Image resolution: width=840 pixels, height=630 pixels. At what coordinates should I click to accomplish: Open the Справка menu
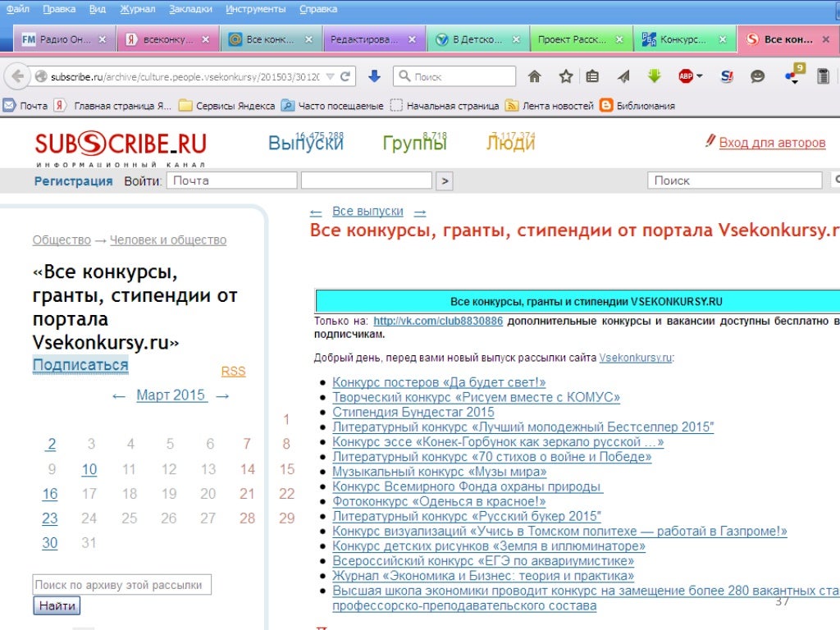(x=318, y=9)
